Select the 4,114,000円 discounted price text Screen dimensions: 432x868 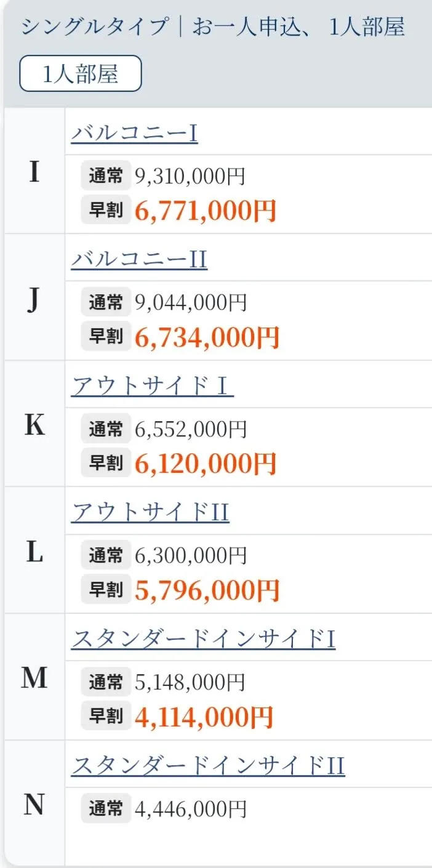point(204,716)
